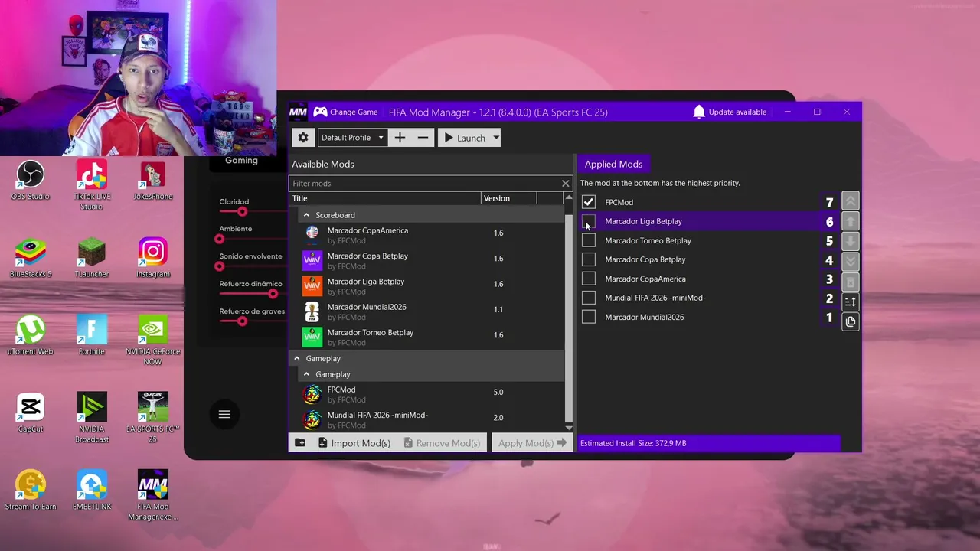Open the Default Profile dropdown
The image size is (980, 551).
[x=351, y=138]
